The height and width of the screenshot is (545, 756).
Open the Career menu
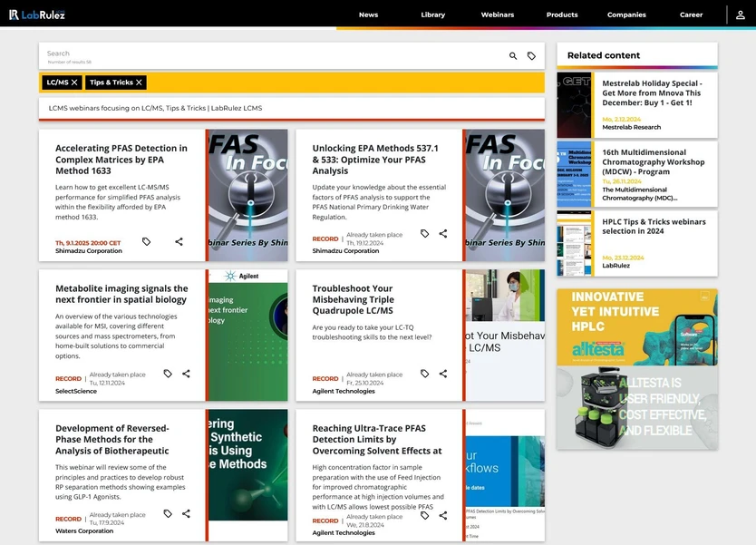click(x=692, y=15)
